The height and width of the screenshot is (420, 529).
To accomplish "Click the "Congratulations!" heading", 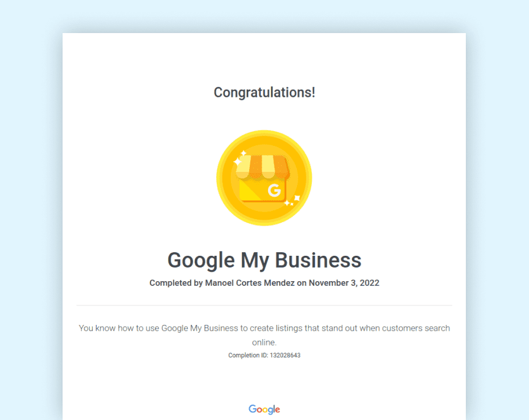I will tap(264, 92).
